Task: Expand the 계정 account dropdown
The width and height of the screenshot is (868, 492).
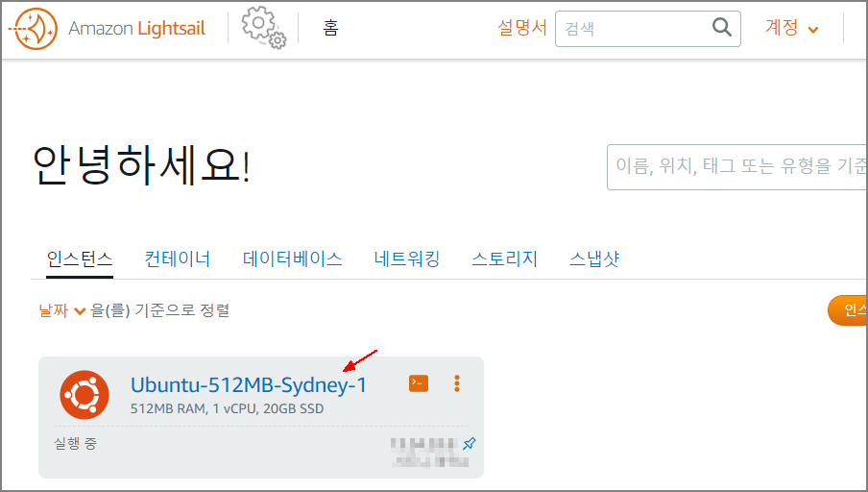Action: click(791, 28)
